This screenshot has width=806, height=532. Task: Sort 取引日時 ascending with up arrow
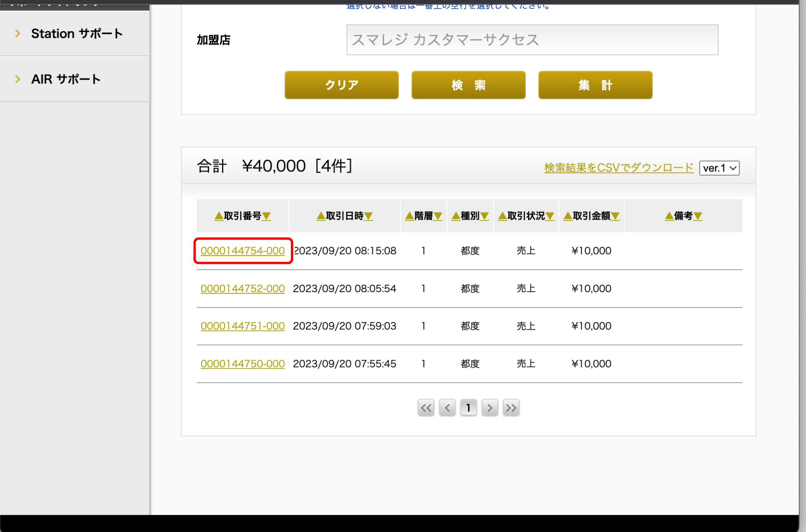pos(321,216)
